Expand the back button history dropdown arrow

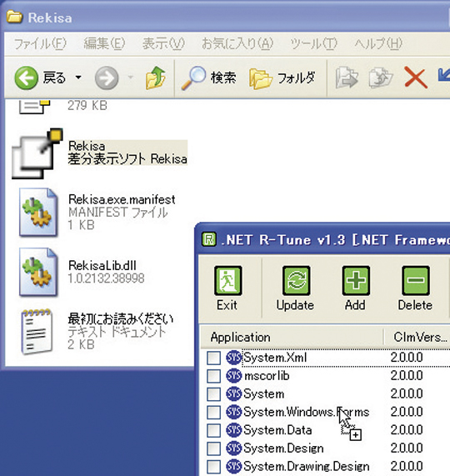point(78,78)
